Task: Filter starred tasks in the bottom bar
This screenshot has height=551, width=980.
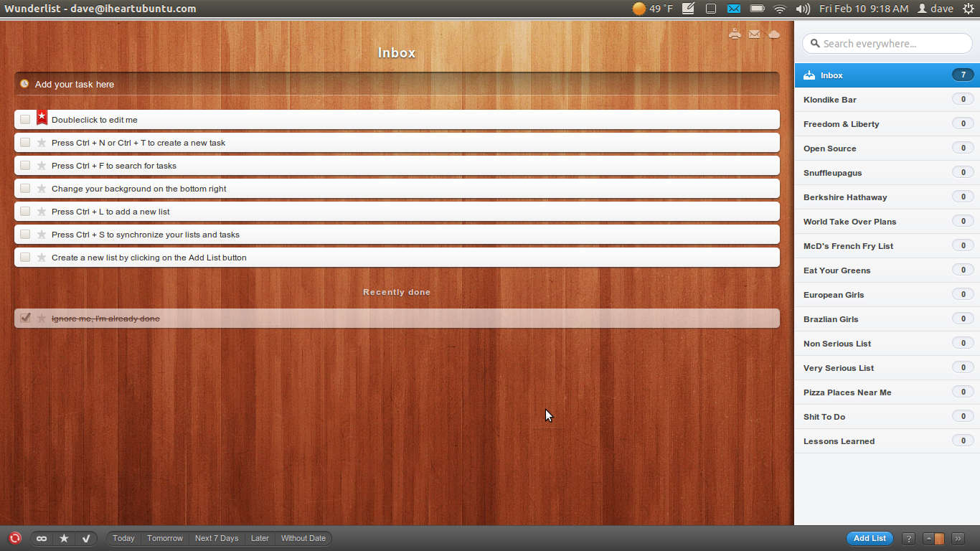Action: [64, 538]
